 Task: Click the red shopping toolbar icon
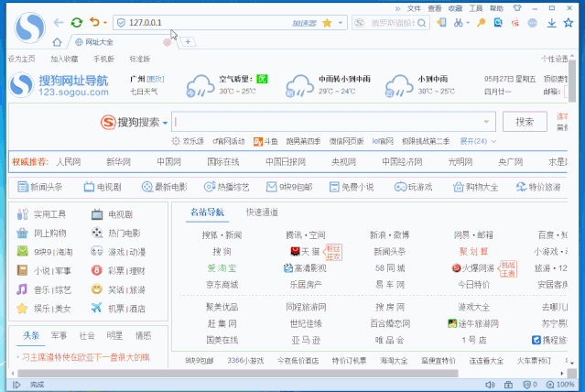[x=515, y=23]
